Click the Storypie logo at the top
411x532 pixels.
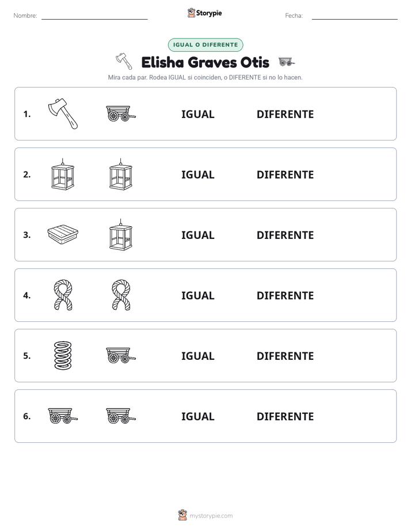point(204,13)
